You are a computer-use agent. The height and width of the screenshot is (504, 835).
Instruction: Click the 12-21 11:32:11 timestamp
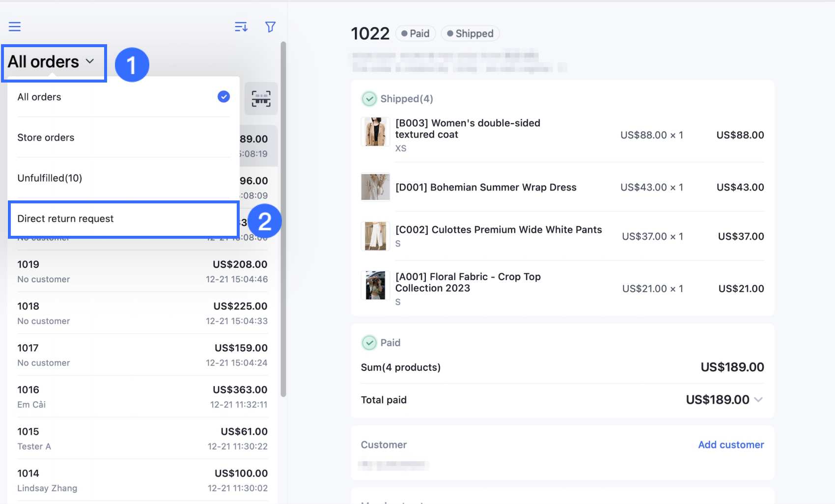point(239,404)
